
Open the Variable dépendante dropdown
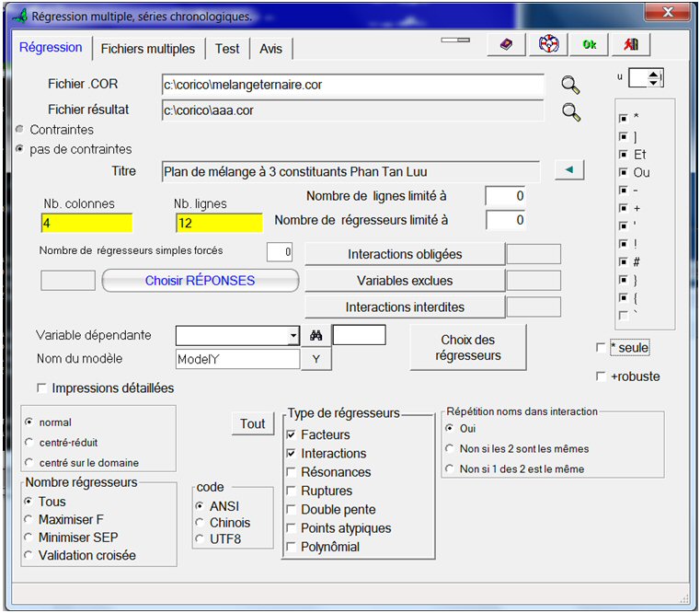click(293, 336)
